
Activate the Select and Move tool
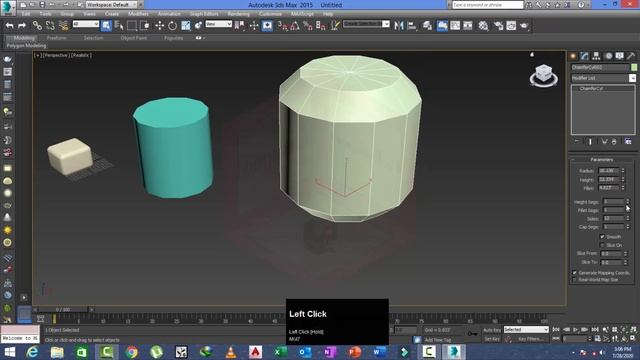coord(160,26)
